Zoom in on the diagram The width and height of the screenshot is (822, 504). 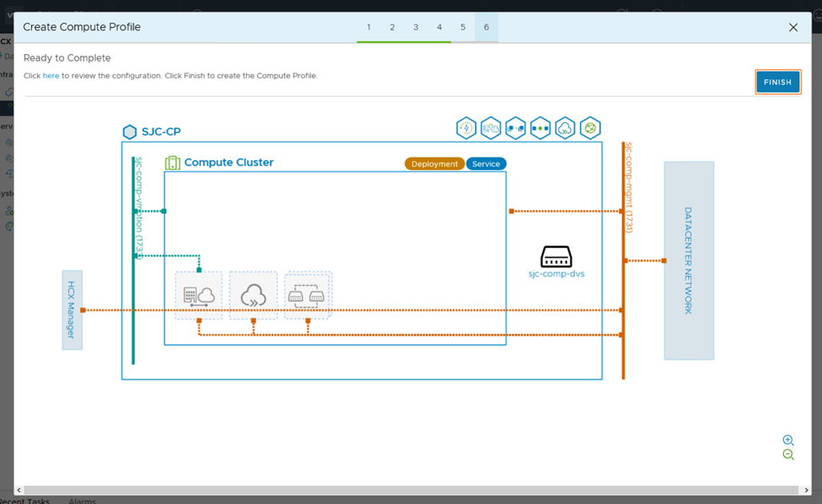pyautogui.click(x=787, y=440)
